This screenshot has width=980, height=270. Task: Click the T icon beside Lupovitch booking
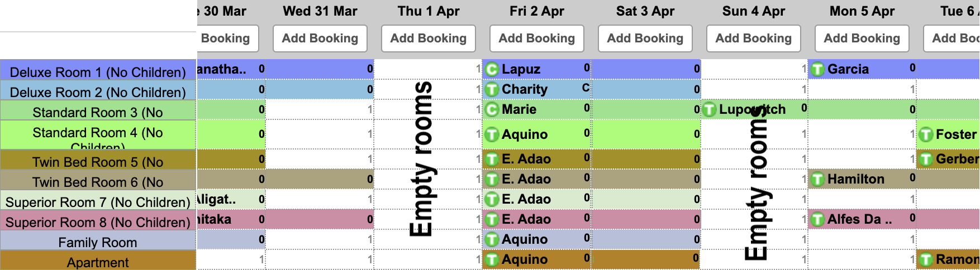(709, 109)
